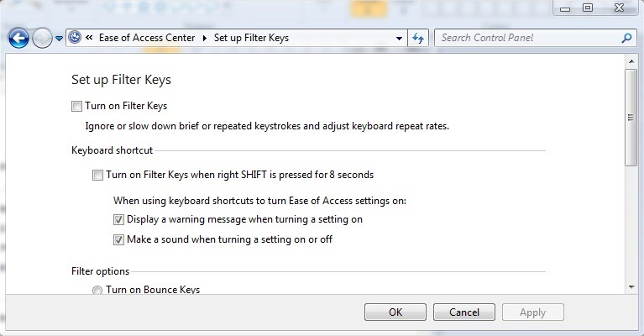
Task: Refresh the current Control Panel page
Action: point(419,38)
